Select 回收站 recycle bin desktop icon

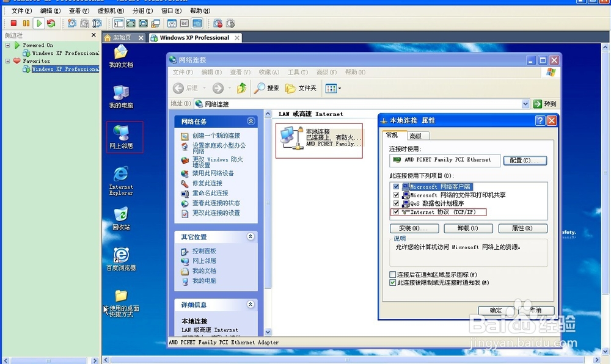[121, 219]
